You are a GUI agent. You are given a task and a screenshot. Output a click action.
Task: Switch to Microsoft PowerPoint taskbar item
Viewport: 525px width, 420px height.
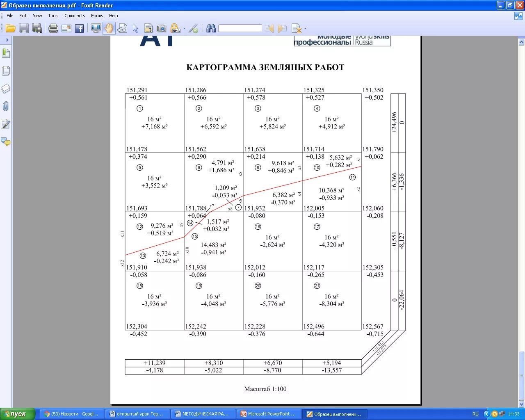tap(269, 414)
